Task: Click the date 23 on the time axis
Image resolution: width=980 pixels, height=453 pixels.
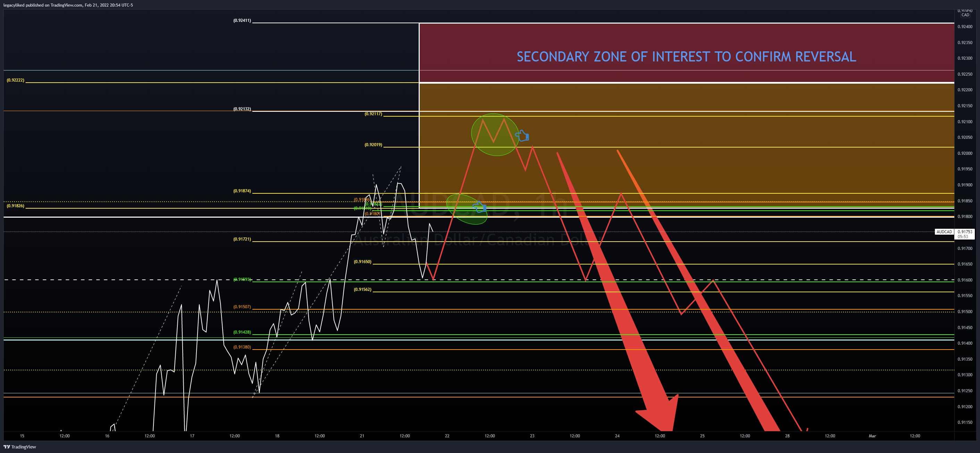Action: click(x=532, y=436)
